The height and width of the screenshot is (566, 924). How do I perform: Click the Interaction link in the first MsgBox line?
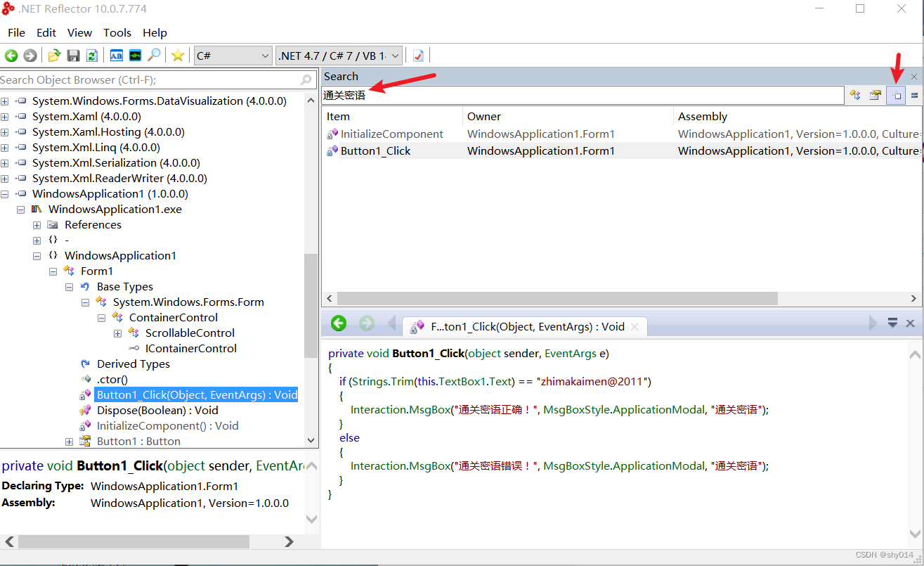click(378, 410)
